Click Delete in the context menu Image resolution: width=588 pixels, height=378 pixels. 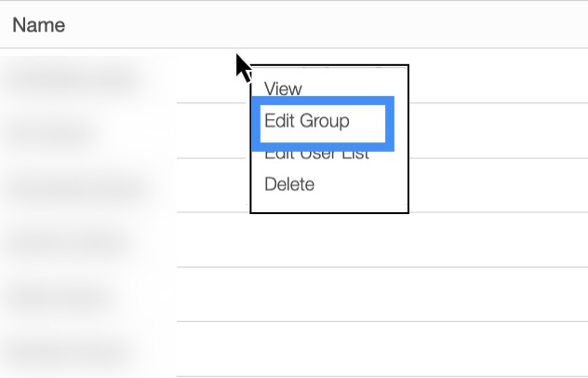[x=289, y=184]
